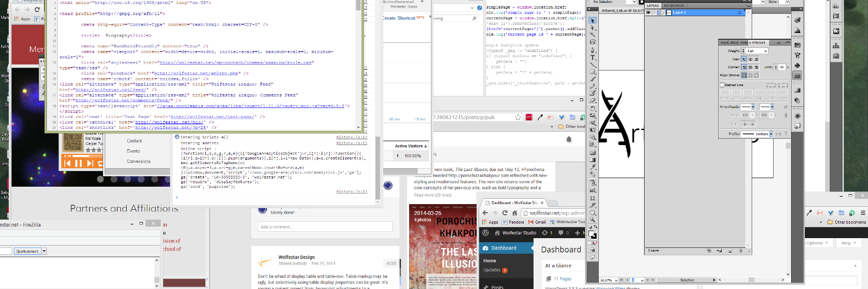868x289 pixels.
Task: Delete selection trash icon in Layers panel
Action: [x=741, y=251]
